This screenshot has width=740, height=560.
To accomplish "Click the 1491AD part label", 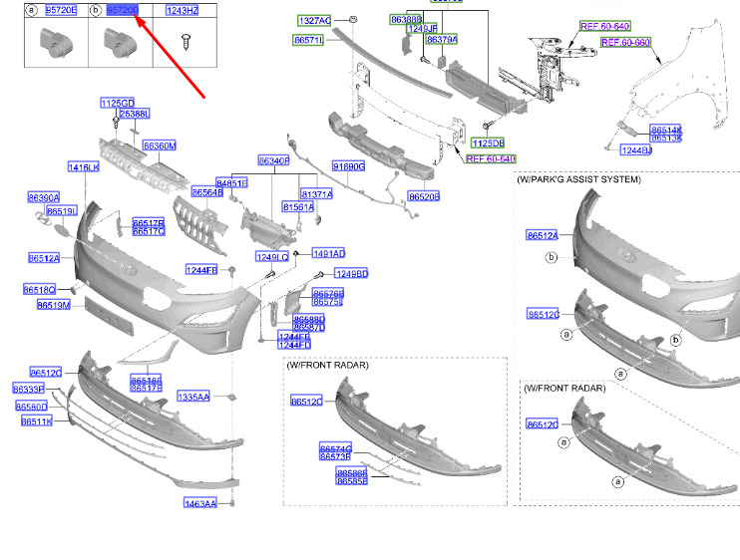I will 329,254.
